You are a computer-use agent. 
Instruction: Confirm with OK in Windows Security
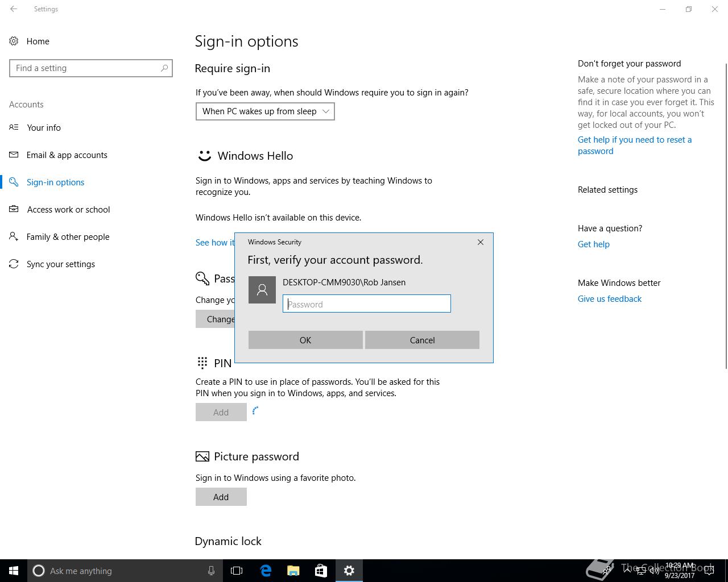(x=305, y=340)
